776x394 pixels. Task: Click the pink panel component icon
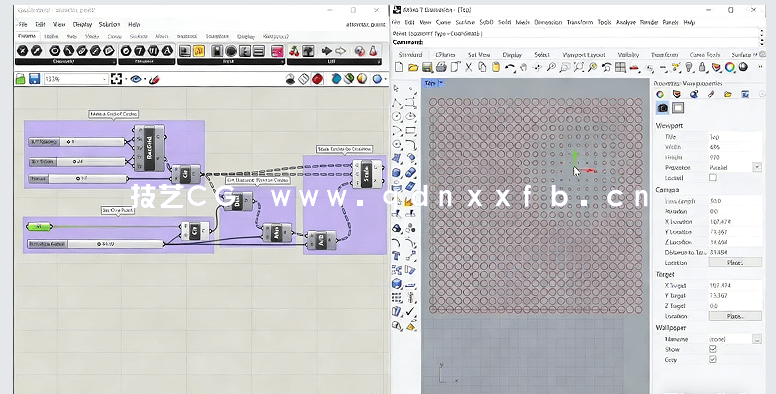coord(277,50)
